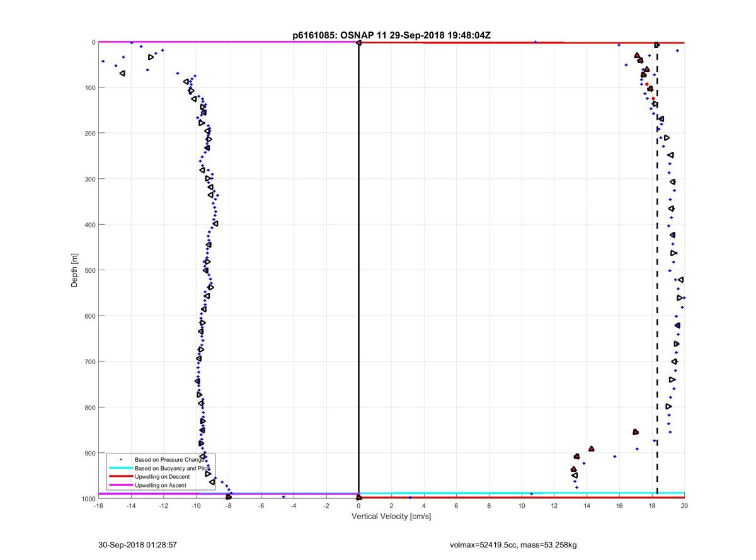
Task: Click the '-8' tick label on the velocity axis
Action: 228,505
